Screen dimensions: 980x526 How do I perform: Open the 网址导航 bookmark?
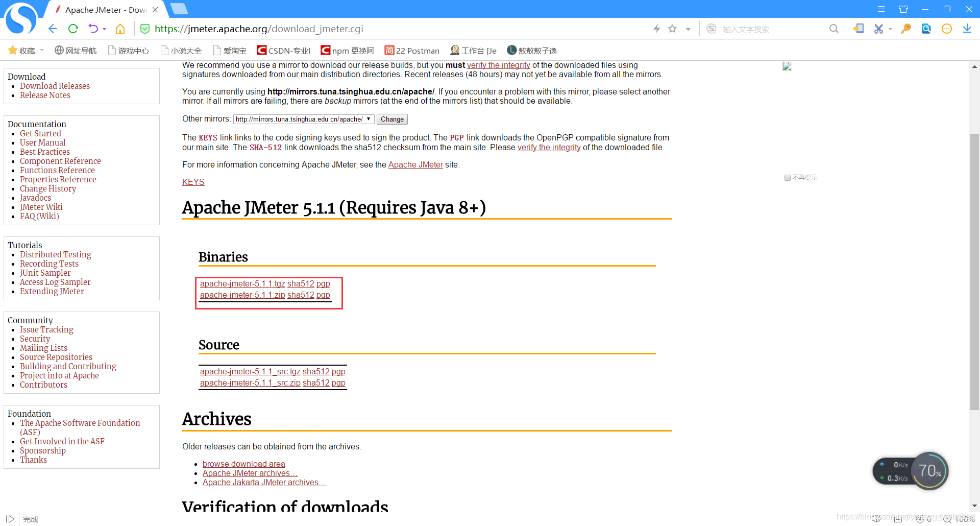[76, 50]
